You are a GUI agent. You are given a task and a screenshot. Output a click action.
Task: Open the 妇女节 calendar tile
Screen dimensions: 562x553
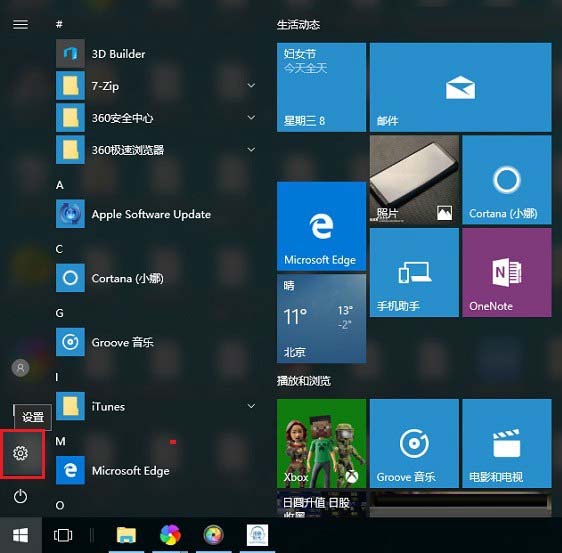[322, 87]
